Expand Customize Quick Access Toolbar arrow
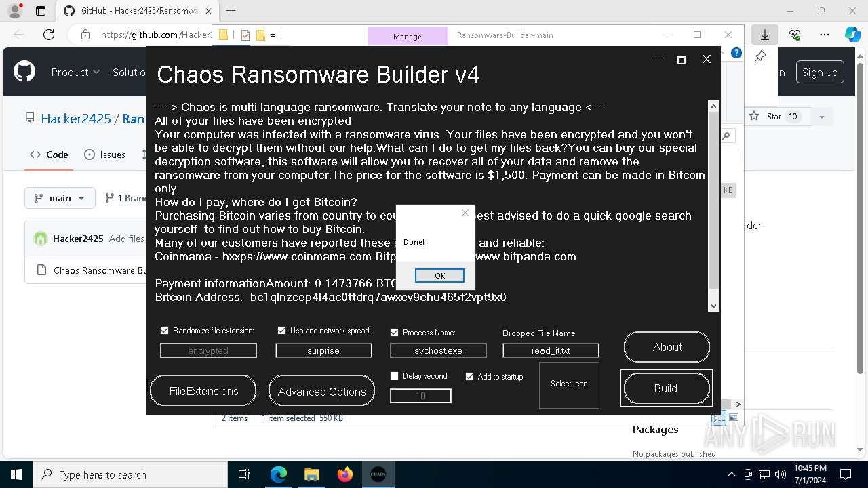This screenshot has width=868, height=488. point(273,35)
